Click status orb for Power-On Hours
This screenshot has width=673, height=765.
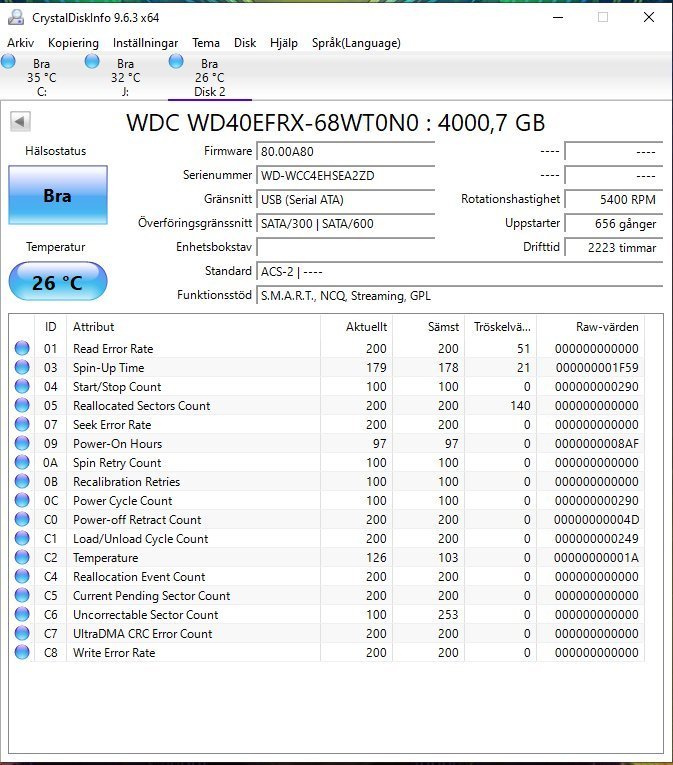[x=22, y=444]
